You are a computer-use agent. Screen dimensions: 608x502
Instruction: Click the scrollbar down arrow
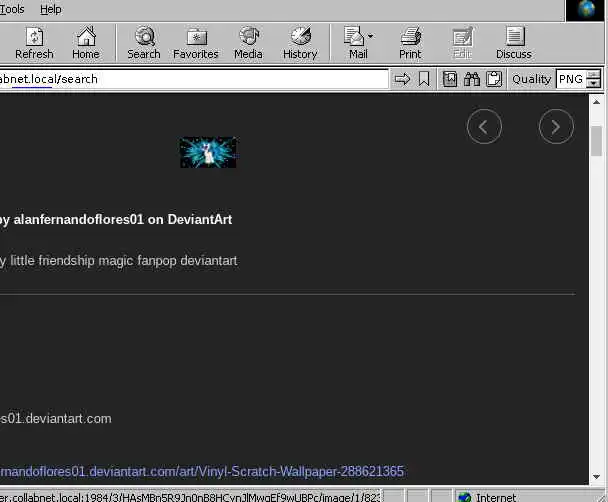coord(596,477)
